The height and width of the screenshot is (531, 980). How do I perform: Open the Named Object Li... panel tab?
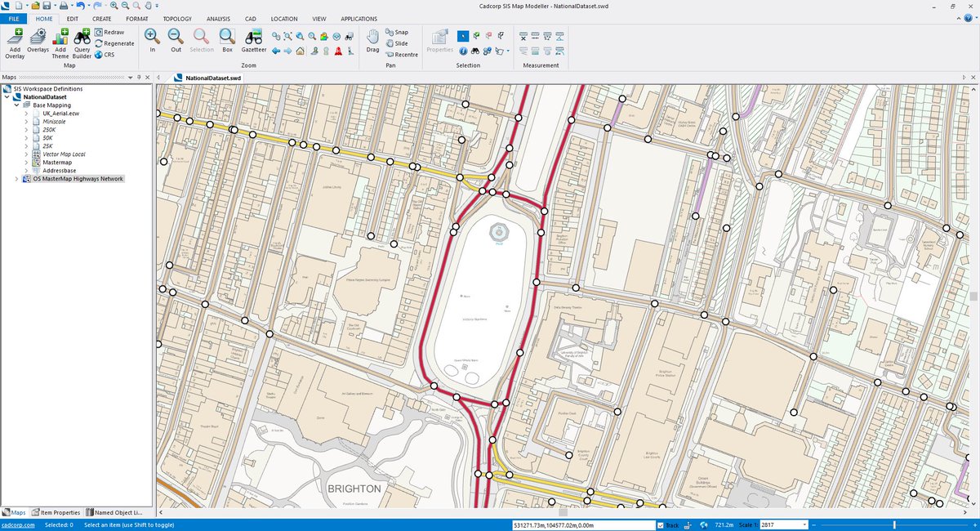[x=113, y=512]
